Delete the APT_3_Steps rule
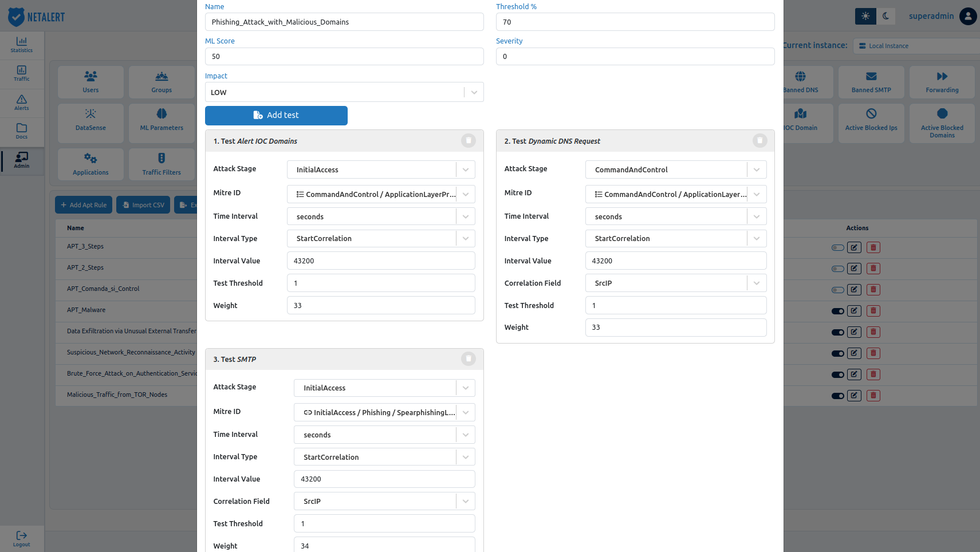The width and height of the screenshot is (980, 552). pyautogui.click(x=873, y=247)
